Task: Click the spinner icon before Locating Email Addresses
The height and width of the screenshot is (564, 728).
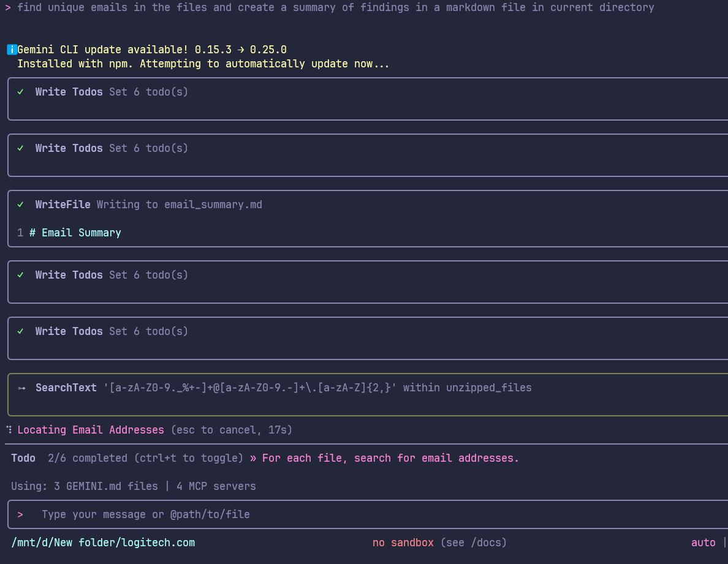Action: (9, 430)
